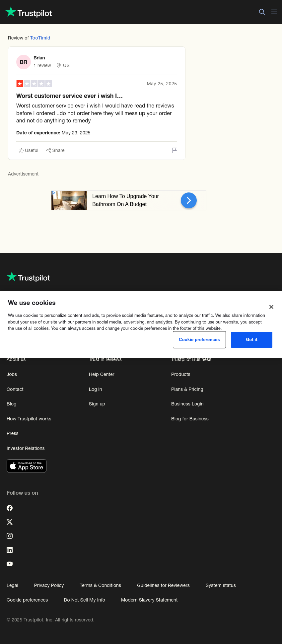This screenshot has height=644, width=282.
Task: Open the Help Center footer link
Action: click(x=102, y=374)
